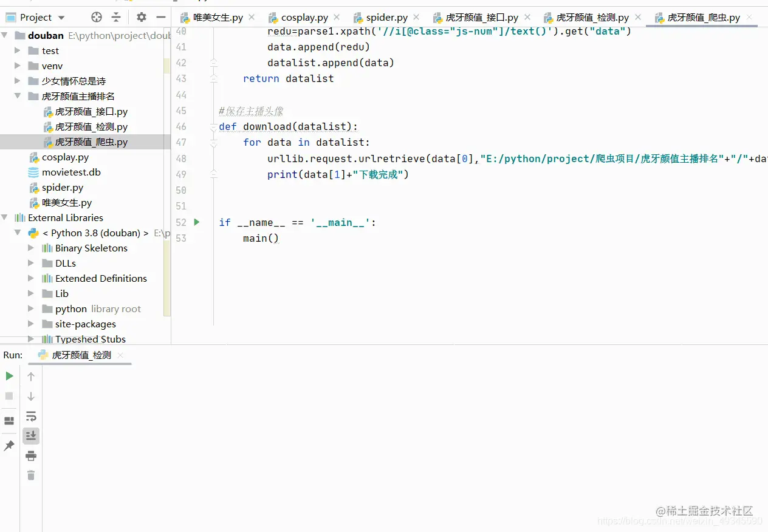Close the cosplay.py tab
Image resolution: width=768 pixels, height=532 pixels.
coord(337,18)
